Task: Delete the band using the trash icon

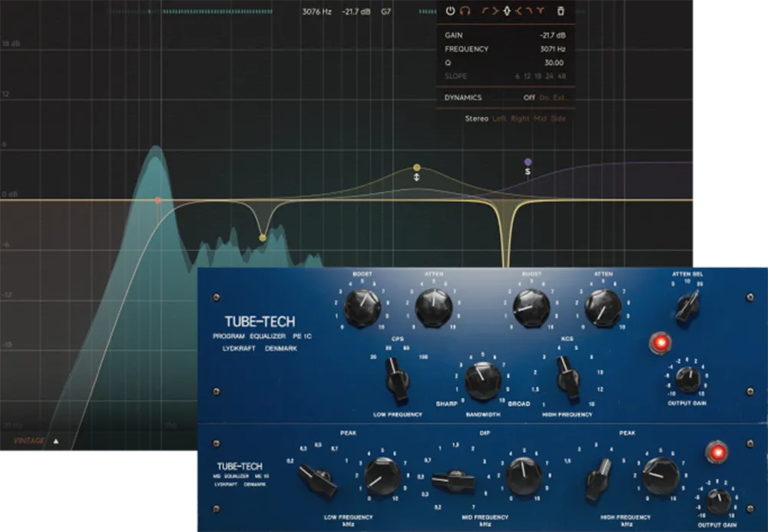Action: pos(561,11)
